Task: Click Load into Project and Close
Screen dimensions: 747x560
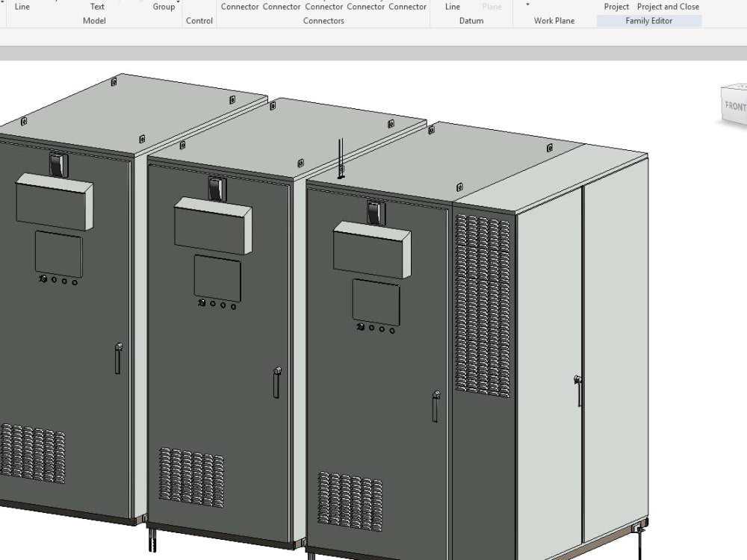Action: [x=668, y=6]
